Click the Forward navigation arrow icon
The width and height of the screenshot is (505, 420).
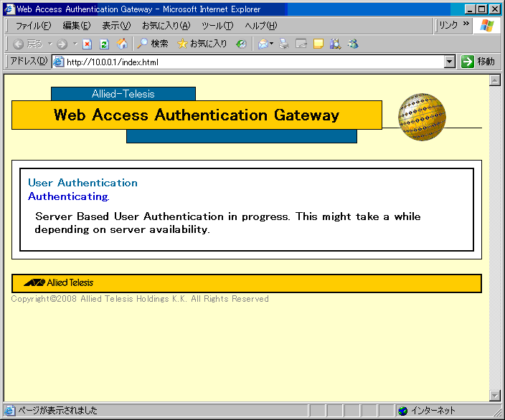[62, 44]
